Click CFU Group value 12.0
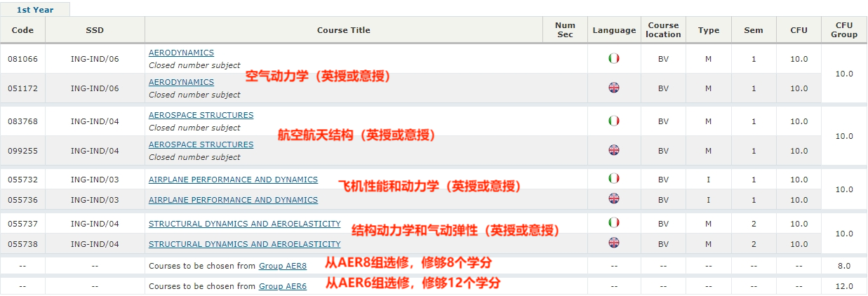Screen dimensions: 868x296 [x=844, y=286]
